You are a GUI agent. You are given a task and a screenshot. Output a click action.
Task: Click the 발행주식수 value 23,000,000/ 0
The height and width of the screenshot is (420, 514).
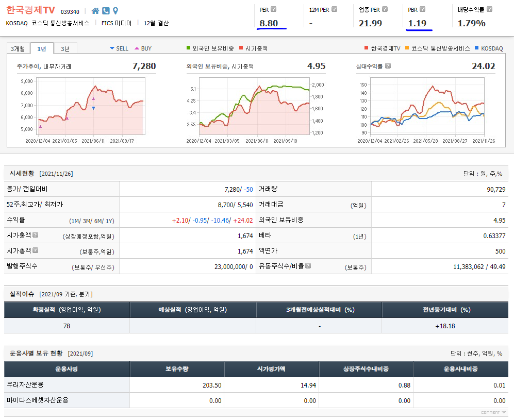point(234,266)
